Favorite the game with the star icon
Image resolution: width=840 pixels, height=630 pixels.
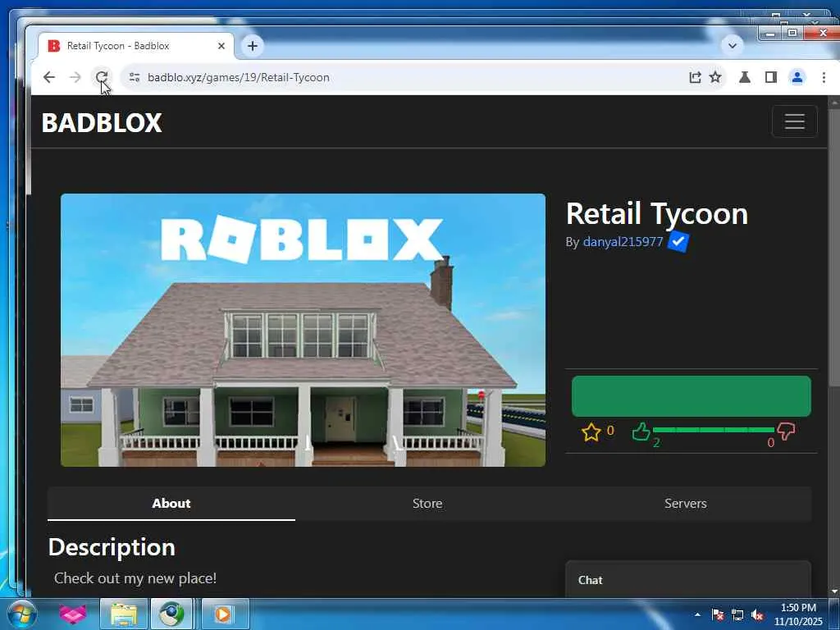tap(591, 431)
